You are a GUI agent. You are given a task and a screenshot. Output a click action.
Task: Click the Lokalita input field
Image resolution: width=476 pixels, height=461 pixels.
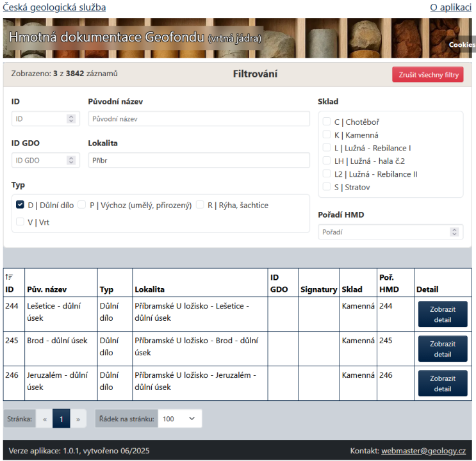click(x=199, y=161)
